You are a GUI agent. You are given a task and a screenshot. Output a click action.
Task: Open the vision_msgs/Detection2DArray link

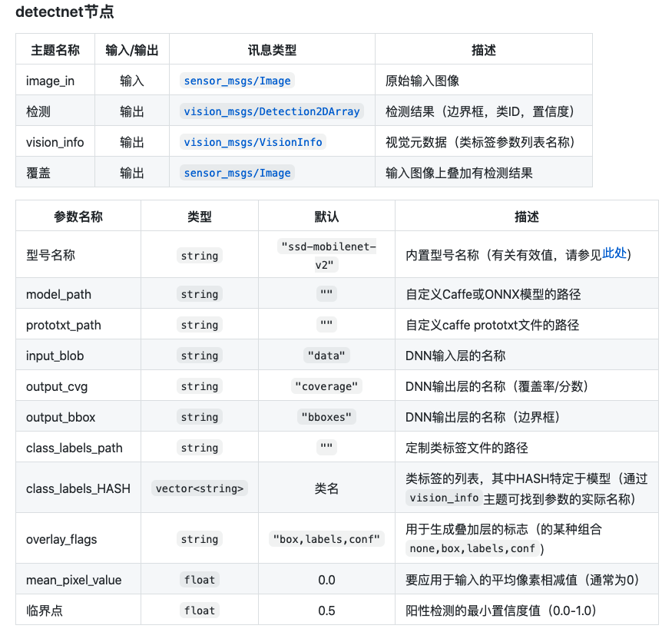click(x=272, y=111)
